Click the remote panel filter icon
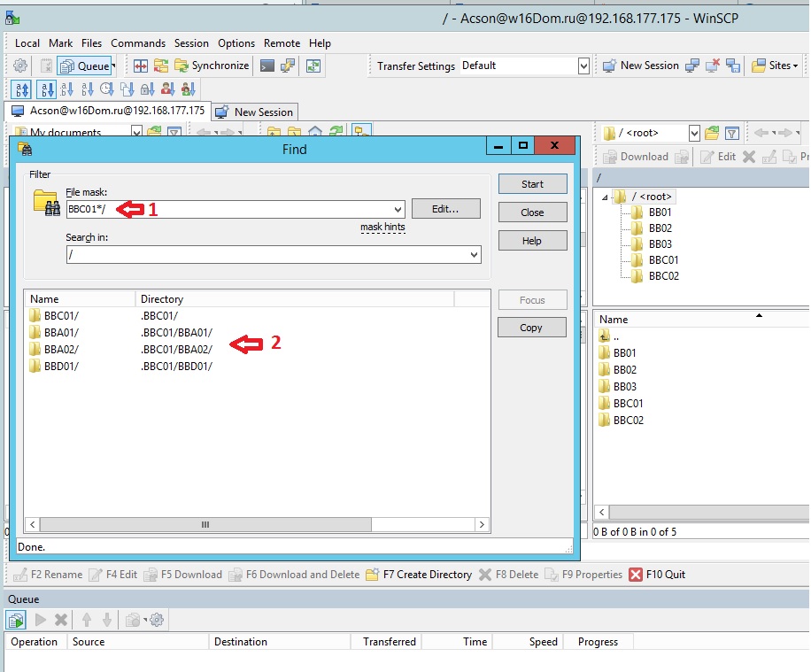This screenshot has height=672, width=811. click(732, 134)
